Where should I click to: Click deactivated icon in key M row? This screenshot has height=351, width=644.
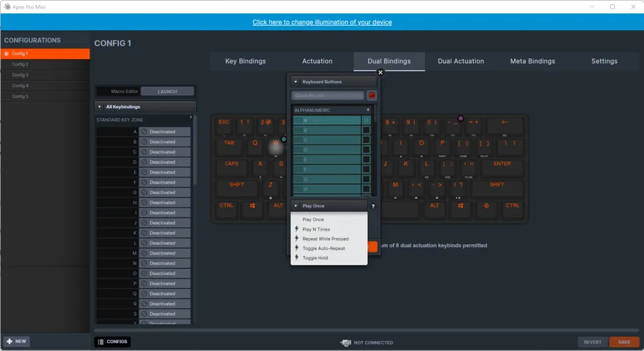144,253
